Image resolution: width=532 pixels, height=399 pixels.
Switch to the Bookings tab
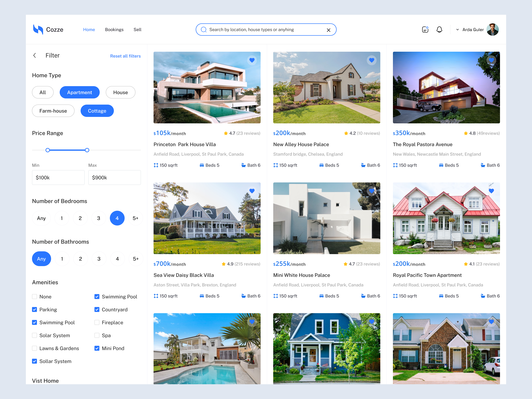point(114,29)
